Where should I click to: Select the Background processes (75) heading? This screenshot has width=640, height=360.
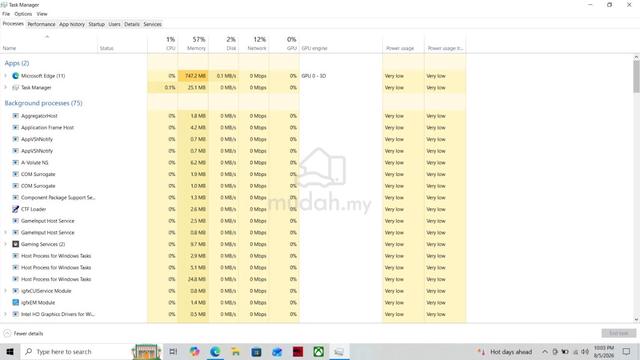coord(43,103)
